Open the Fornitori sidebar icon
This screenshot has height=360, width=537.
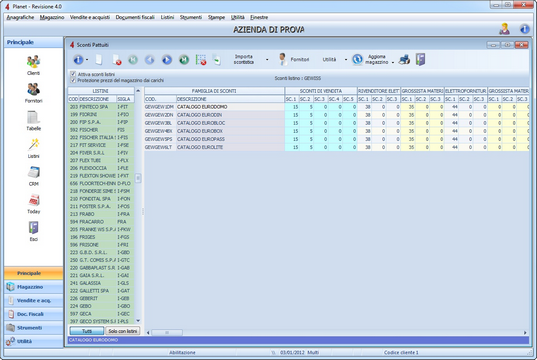[x=33, y=89]
